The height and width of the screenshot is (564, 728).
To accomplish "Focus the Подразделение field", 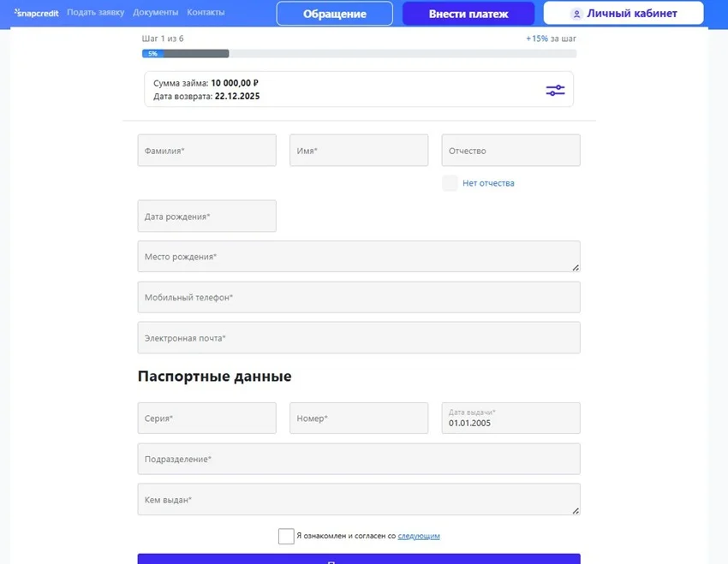I will click(x=359, y=460).
